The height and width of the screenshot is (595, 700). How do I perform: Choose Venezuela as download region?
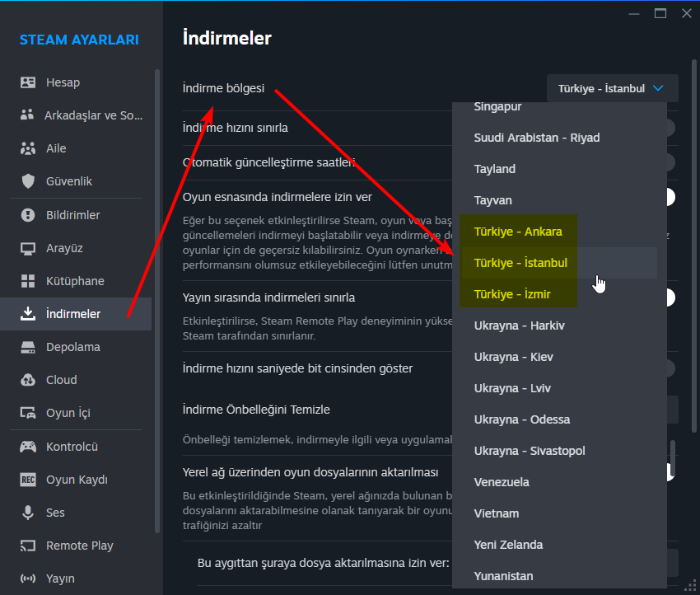tap(559, 482)
